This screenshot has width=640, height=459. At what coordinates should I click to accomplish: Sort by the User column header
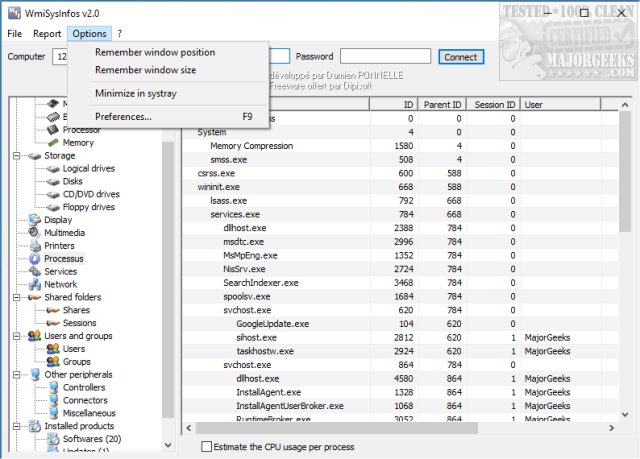(560, 104)
